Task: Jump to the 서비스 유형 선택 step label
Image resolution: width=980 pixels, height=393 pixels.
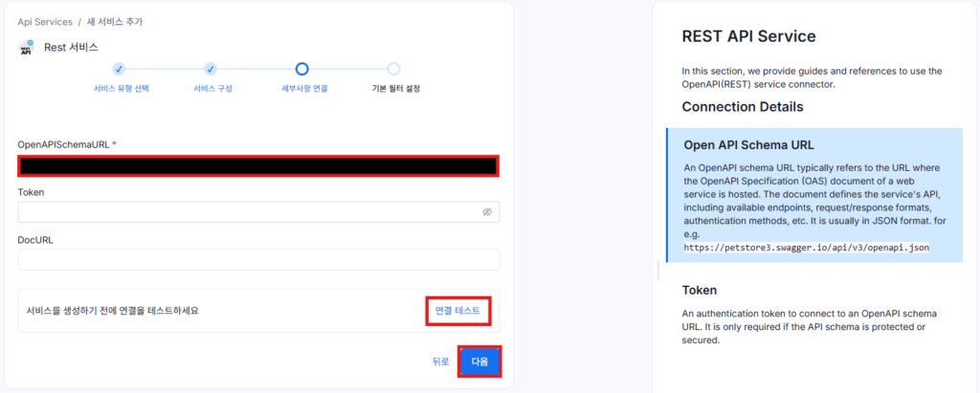Action: (121, 89)
